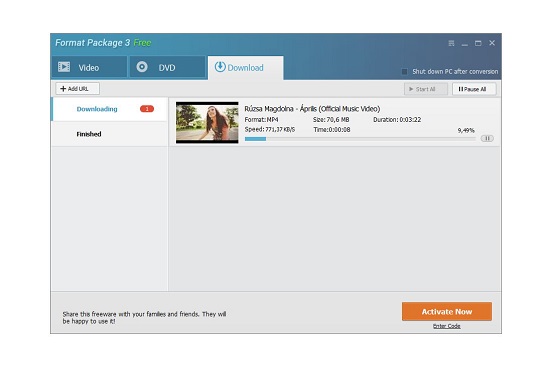Image resolution: width=550 pixels, height=367 pixels.
Task: Select the Rúzsa Magdolna video title
Action: (312, 109)
